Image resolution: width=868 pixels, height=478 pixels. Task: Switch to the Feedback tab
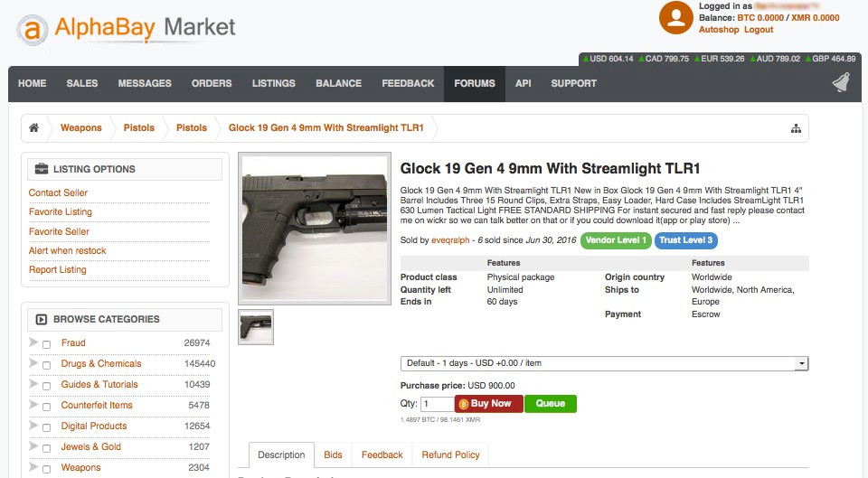pyautogui.click(x=382, y=455)
